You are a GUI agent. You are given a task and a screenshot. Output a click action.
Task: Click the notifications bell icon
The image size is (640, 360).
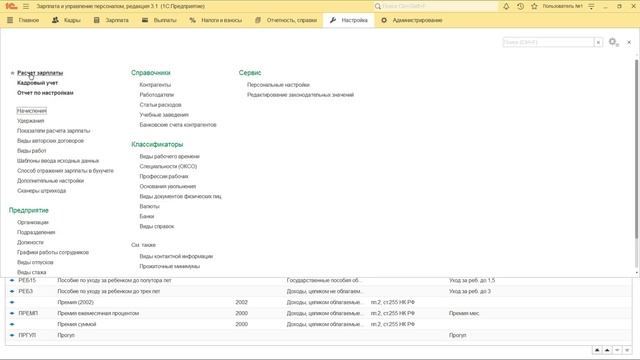506,6
